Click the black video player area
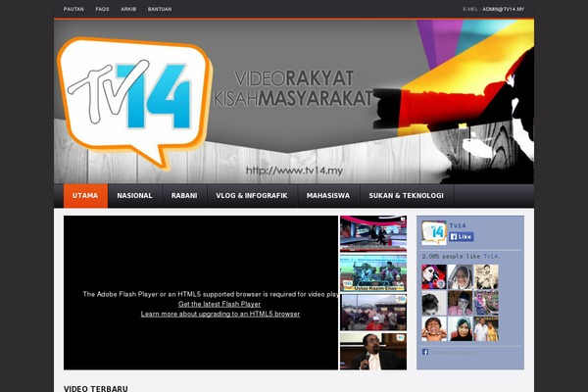Image resolution: width=588 pixels, height=392 pixels. point(201,293)
